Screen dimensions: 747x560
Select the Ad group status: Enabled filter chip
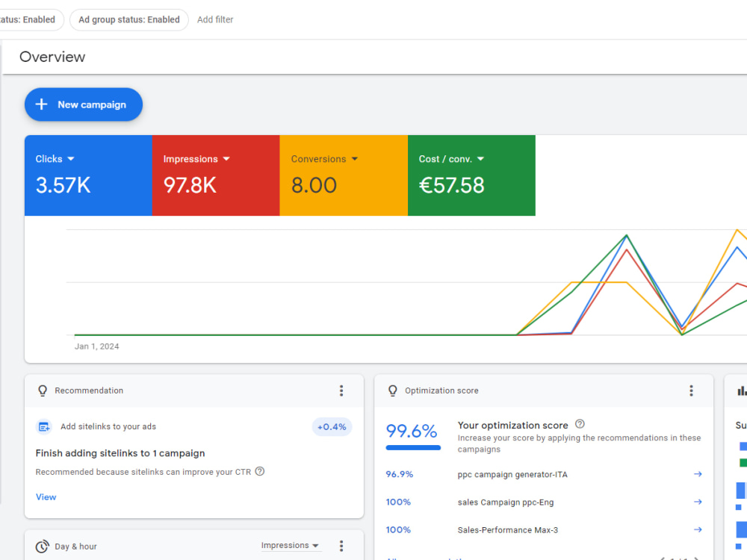point(129,19)
